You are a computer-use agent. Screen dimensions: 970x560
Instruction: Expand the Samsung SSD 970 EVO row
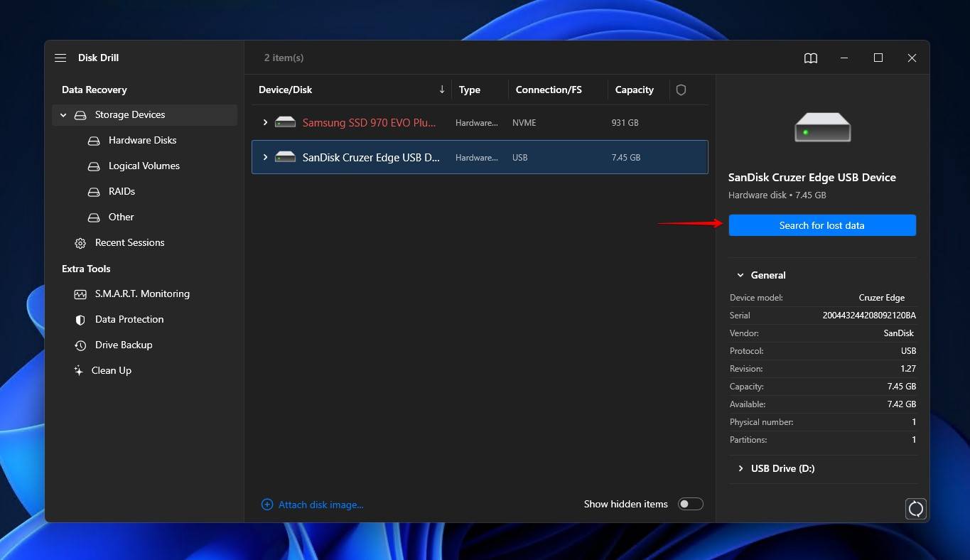(x=265, y=123)
